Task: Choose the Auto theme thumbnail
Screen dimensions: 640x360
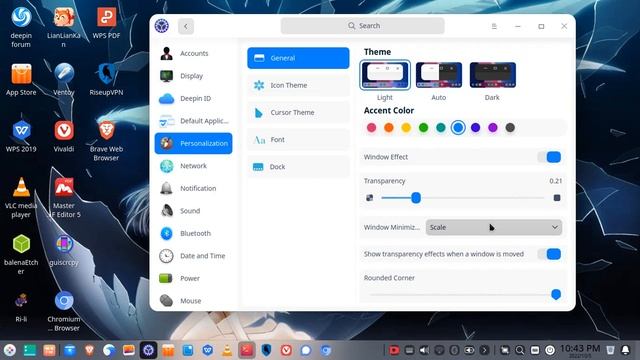Action: (439, 75)
